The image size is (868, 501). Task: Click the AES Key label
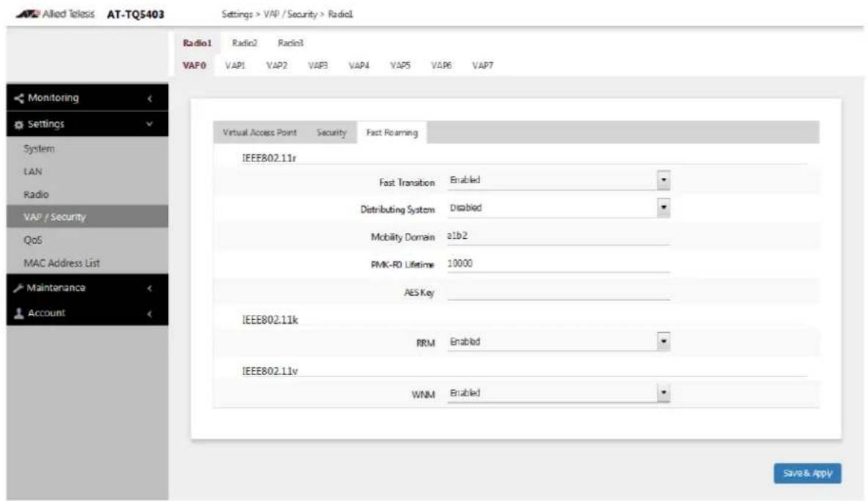pos(419,292)
